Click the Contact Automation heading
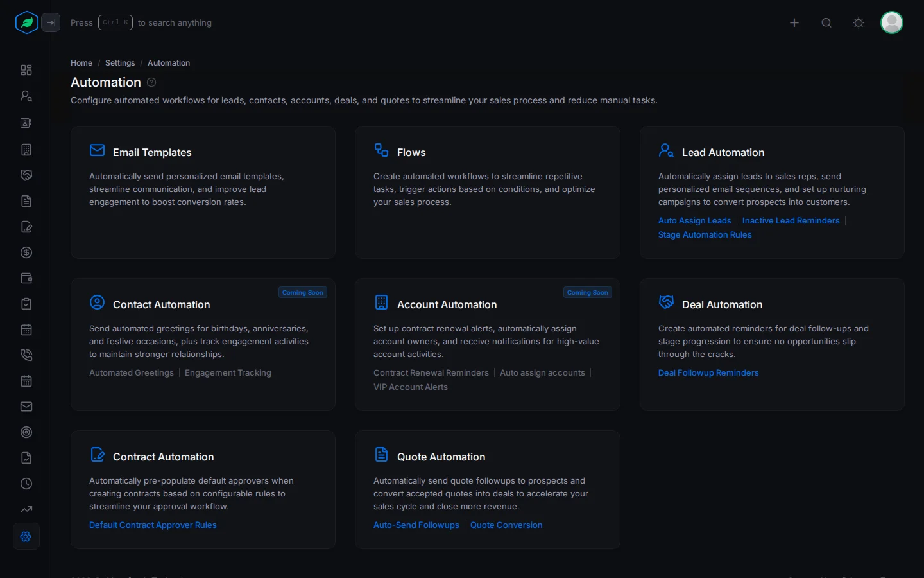 pos(162,304)
